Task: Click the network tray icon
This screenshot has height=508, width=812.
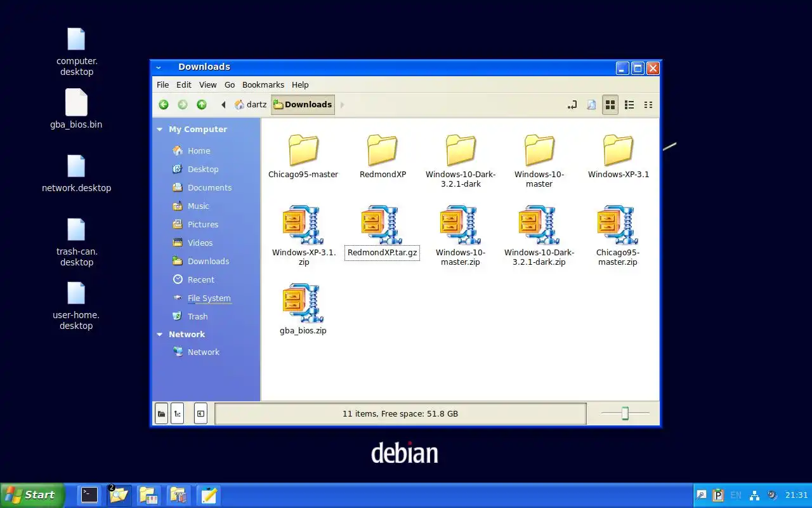Action: 754,495
